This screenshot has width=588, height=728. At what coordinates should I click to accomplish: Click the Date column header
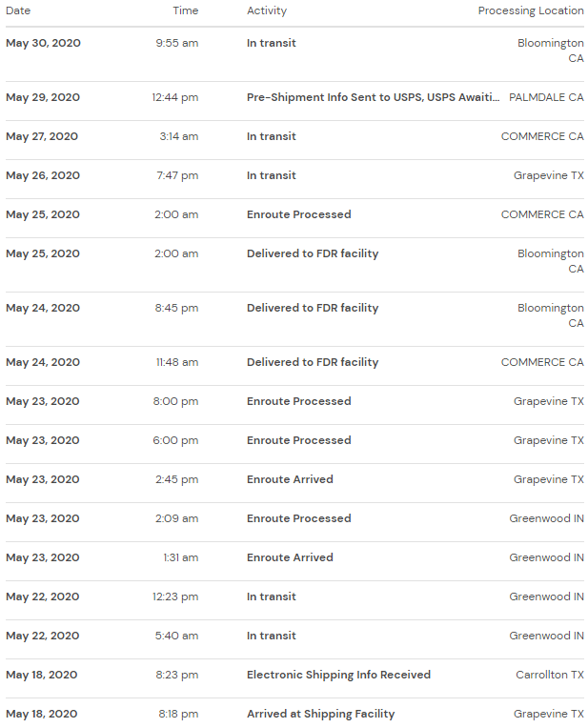(18, 10)
